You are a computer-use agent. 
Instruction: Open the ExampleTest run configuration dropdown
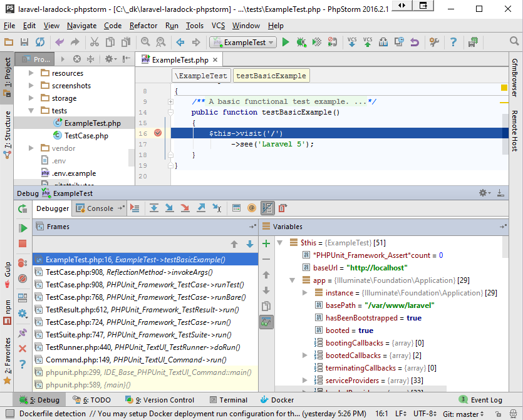coord(243,43)
